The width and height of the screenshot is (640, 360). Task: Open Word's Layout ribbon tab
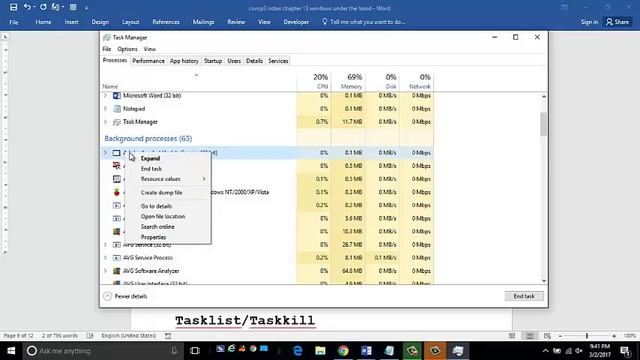coord(131,22)
